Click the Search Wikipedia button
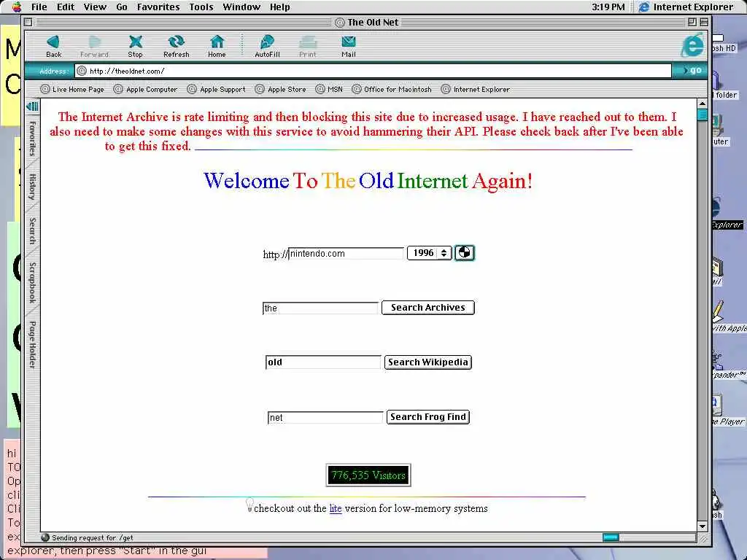This screenshot has width=747, height=560. click(427, 362)
